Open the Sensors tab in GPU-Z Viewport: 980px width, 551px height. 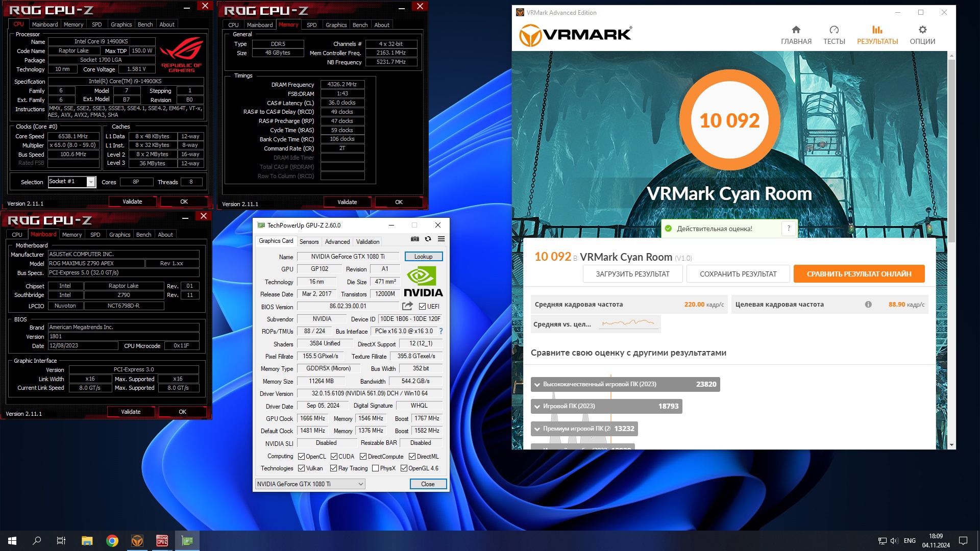point(309,242)
